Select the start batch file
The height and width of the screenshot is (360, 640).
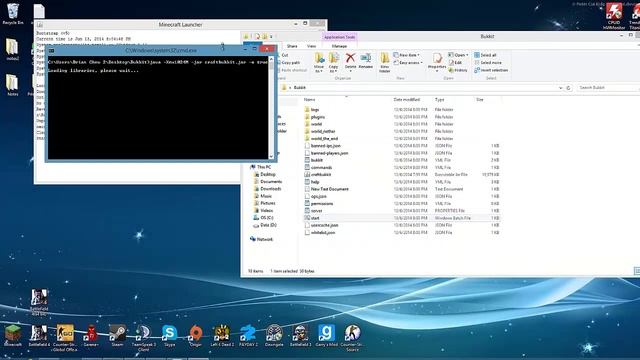coord(402,218)
